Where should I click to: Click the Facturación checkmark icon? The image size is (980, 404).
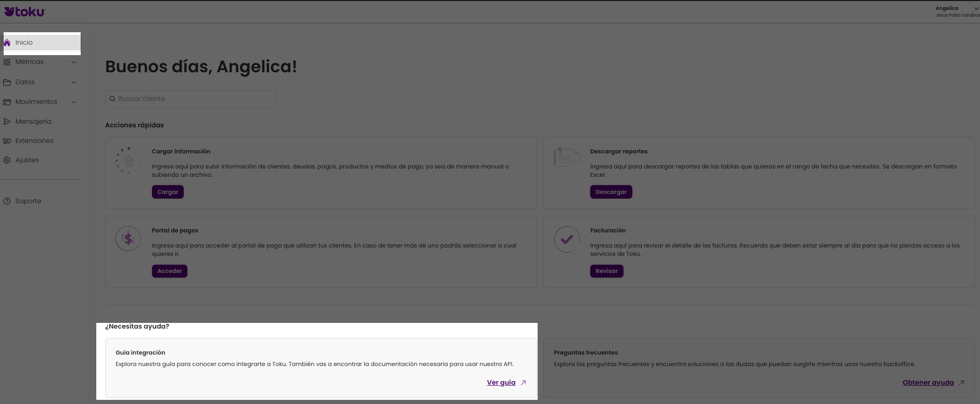[x=567, y=239]
